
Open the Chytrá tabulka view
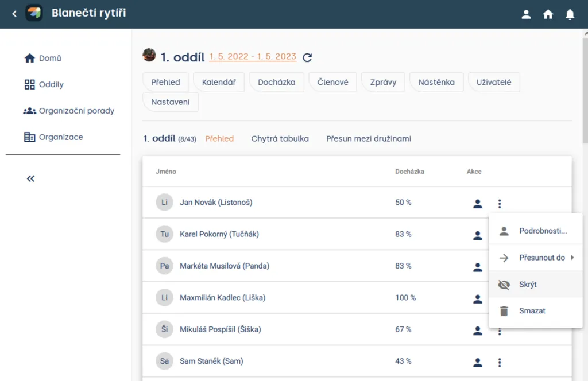(280, 139)
